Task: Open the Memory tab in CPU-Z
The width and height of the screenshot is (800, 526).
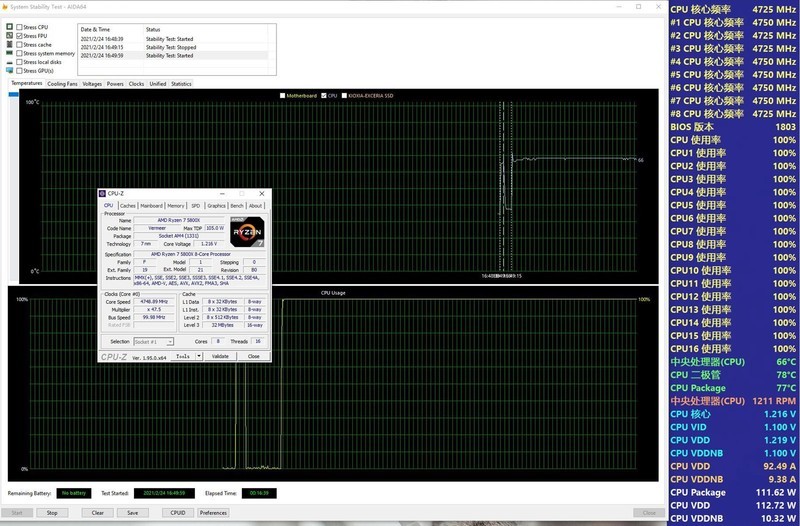Action: click(176, 206)
